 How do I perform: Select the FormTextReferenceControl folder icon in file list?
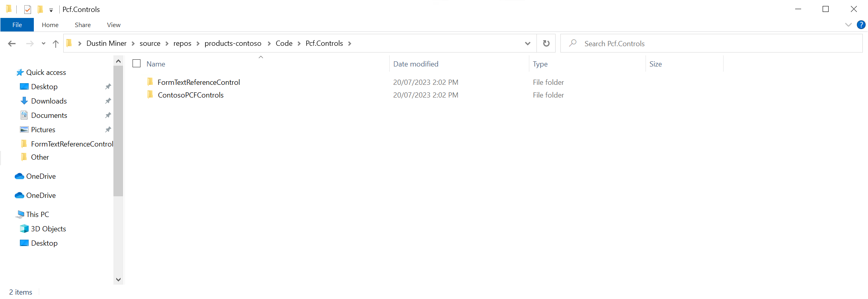pyautogui.click(x=150, y=82)
